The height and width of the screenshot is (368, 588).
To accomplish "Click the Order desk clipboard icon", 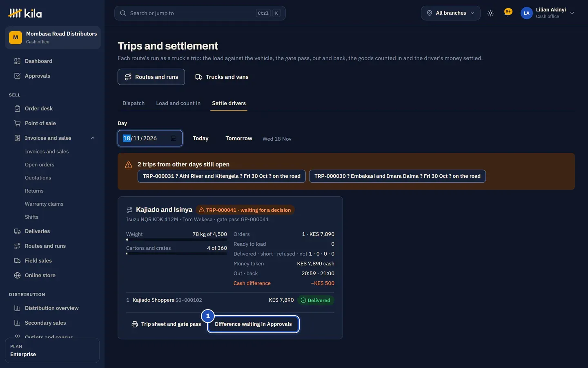I will (x=17, y=108).
